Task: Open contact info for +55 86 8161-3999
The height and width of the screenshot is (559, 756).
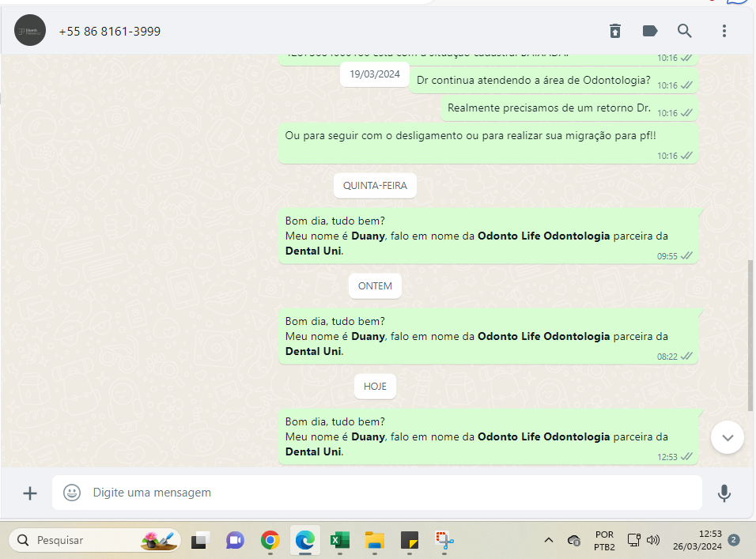Action: coord(109,32)
